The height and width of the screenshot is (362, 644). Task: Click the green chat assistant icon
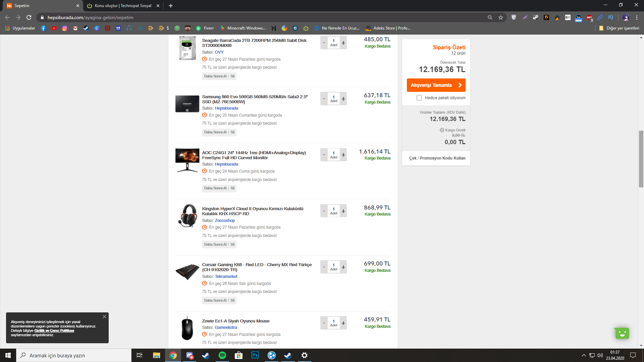click(x=622, y=333)
